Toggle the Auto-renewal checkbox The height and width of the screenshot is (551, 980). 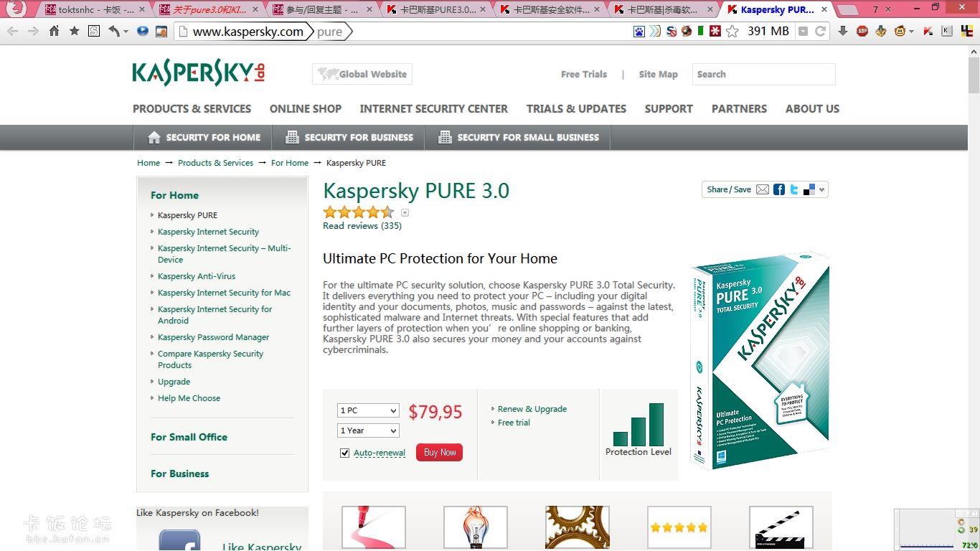[x=345, y=453]
